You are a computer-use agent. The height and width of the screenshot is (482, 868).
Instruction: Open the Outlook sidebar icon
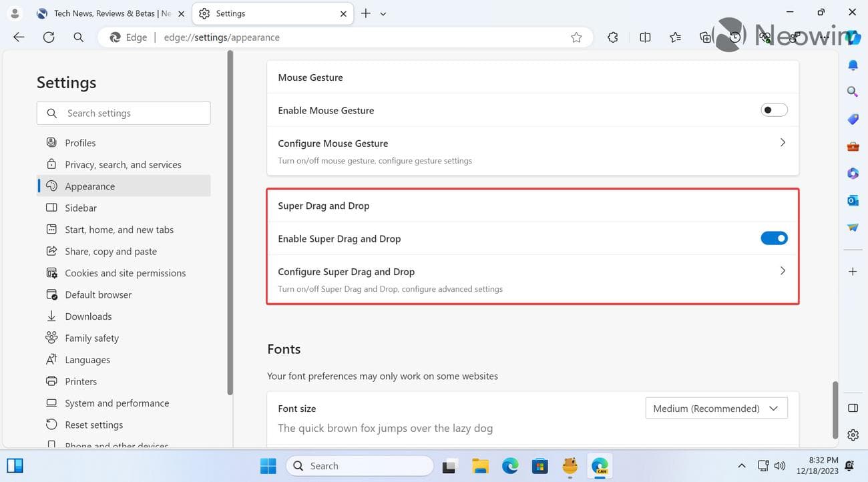point(852,200)
